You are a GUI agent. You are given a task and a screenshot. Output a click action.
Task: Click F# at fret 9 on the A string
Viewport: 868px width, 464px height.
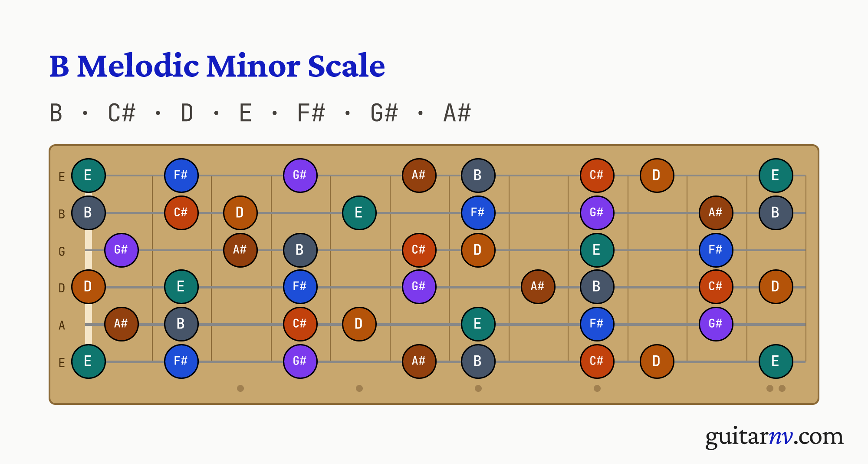pos(597,324)
